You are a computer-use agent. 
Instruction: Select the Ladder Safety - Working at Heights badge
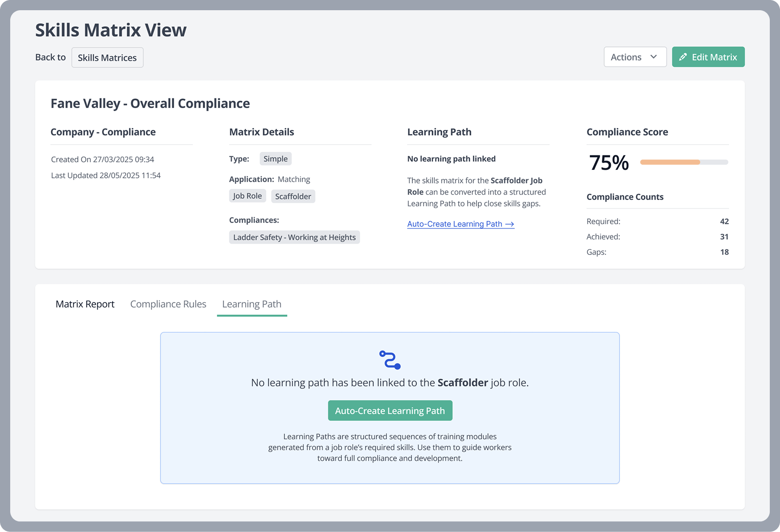pyautogui.click(x=294, y=237)
